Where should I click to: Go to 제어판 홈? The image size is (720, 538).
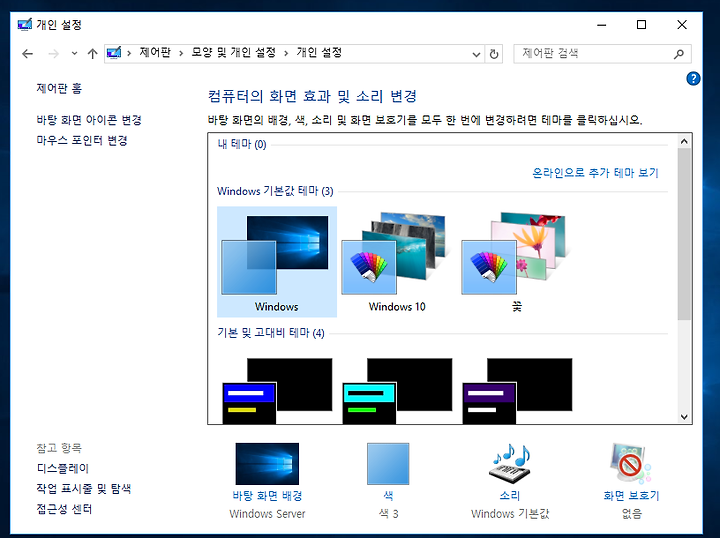click(x=59, y=88)
